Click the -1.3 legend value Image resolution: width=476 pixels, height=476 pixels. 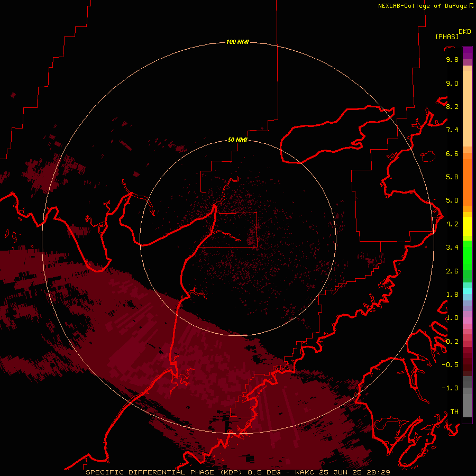[x=450, y=388]
